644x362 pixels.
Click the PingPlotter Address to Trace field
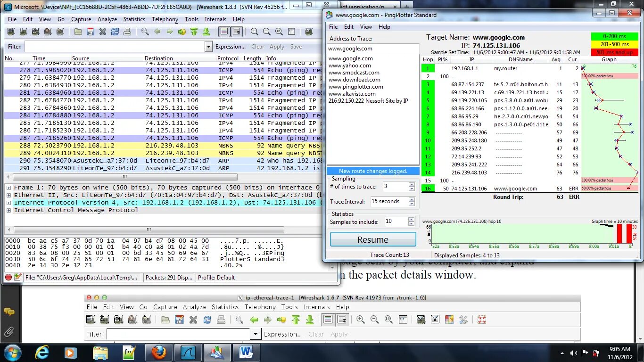tap(372, 49)
